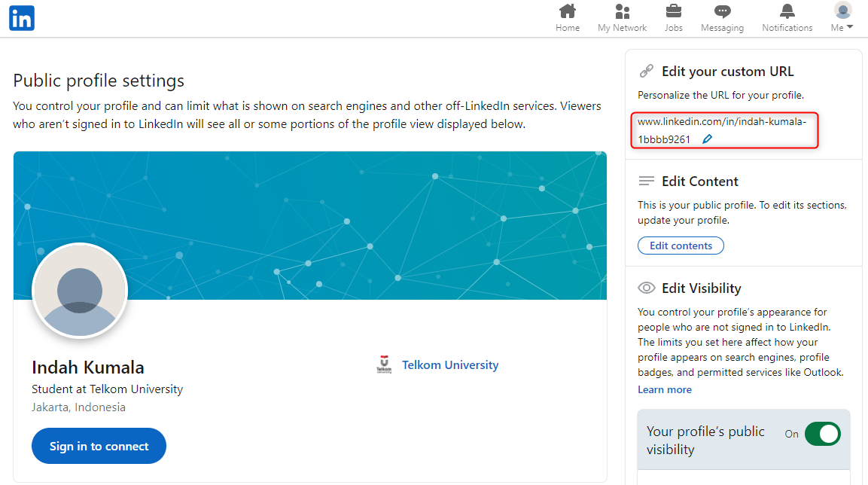Click the Public profile settings title
Screen dimensions: 868x485
point(99,81)
